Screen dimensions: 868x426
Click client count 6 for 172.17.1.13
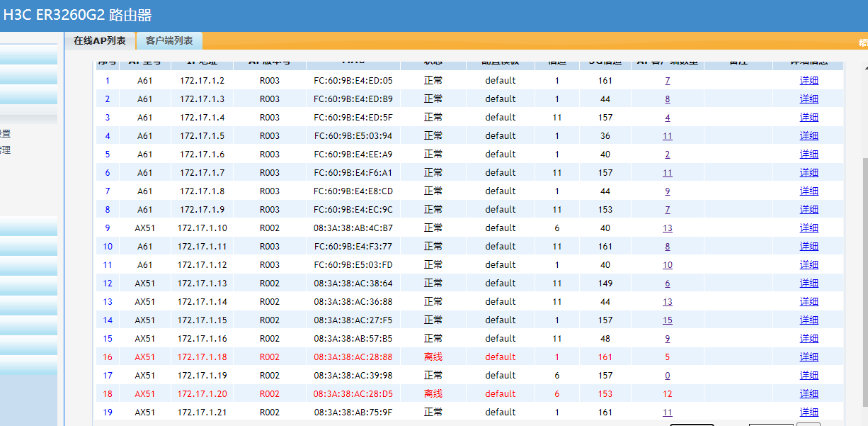[667, 284]
